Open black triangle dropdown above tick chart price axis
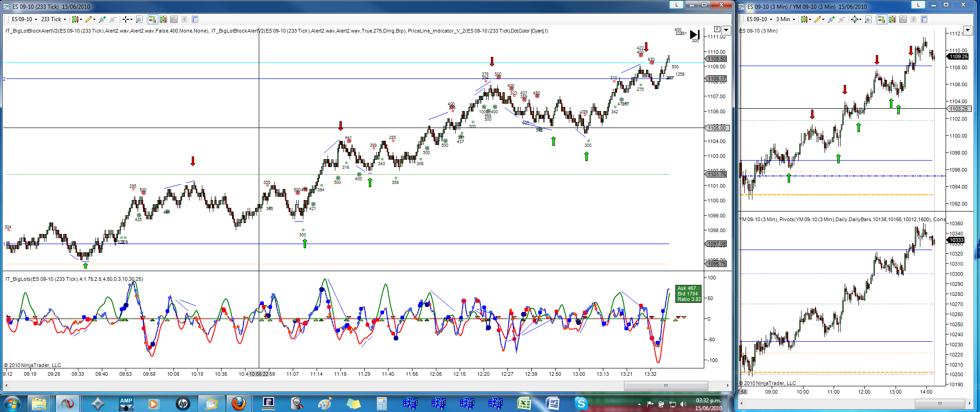Image resolution: width=980 pixels, height=412 pixels. (726, 31)
